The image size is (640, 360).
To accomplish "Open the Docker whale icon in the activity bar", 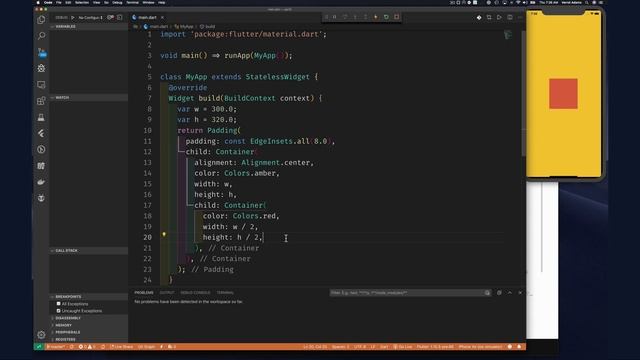I will [41, 182].
